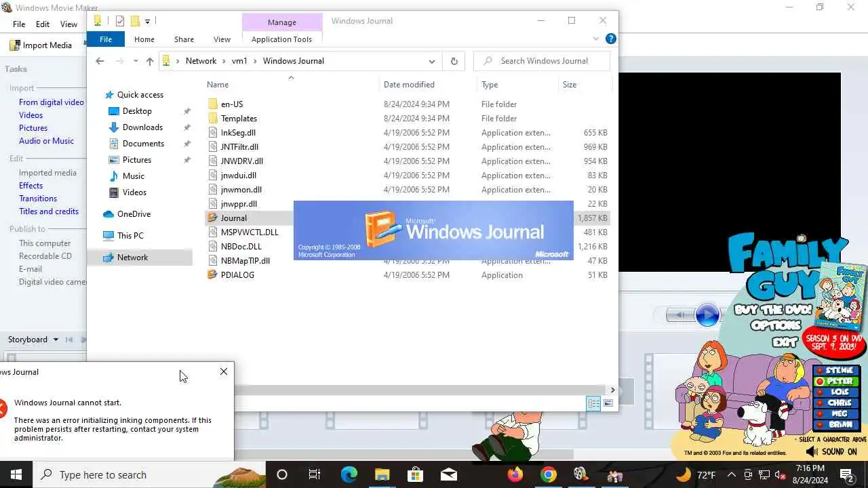Screen dimensions: 868x488
Task: Open the PDIALOG application file
Action: [x=237, y=275]
